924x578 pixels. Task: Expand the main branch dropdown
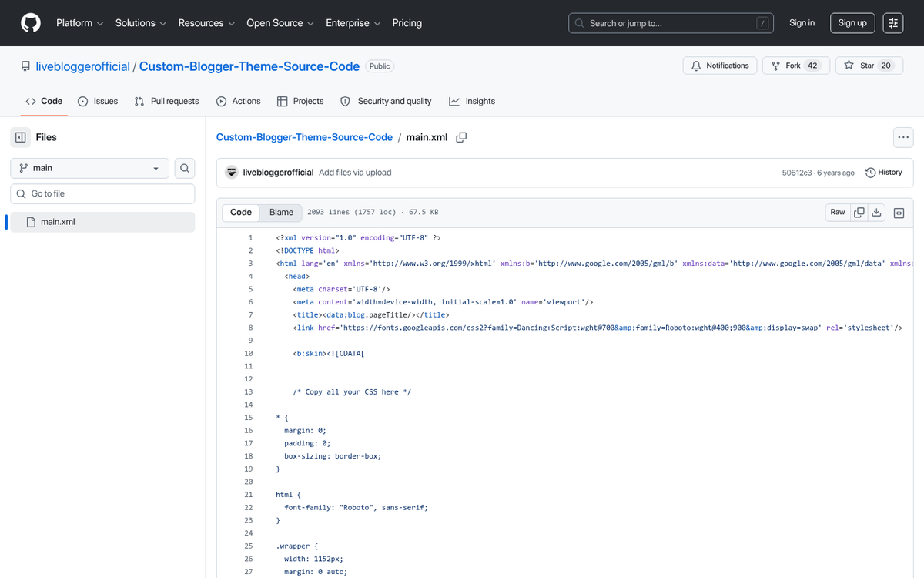click(90, 168)
